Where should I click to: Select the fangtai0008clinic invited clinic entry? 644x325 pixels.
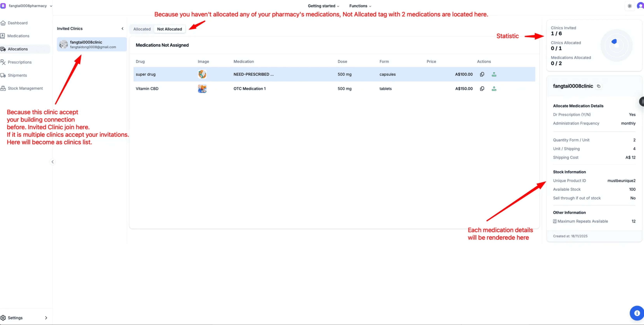click(x=91, y=44)
